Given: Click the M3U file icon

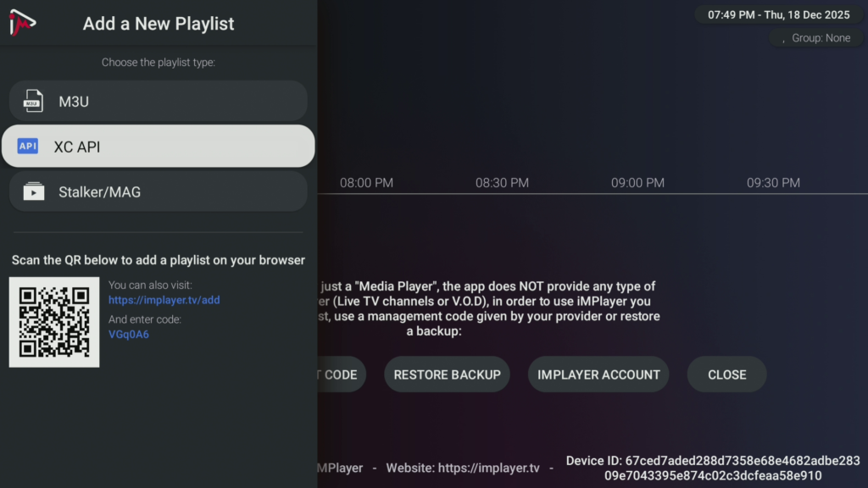Looking at the screenshot, I should pos(33,102).
